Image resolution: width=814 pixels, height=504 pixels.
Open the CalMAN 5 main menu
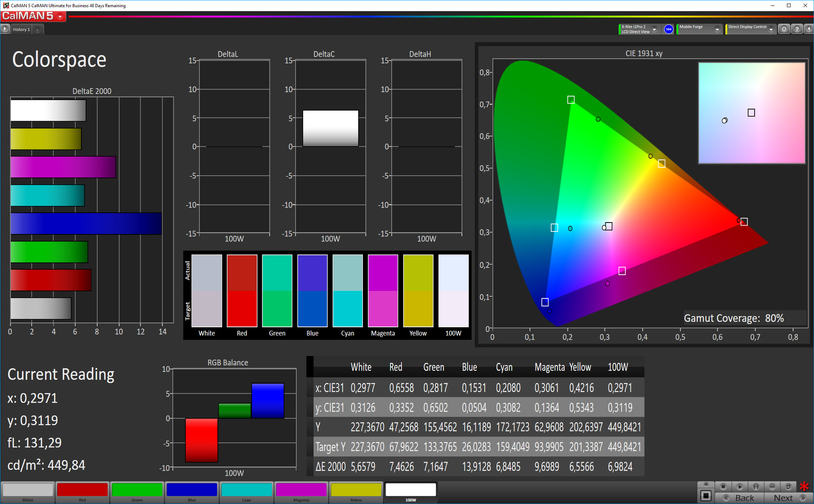pyautogui.click(x=60, y=17)
